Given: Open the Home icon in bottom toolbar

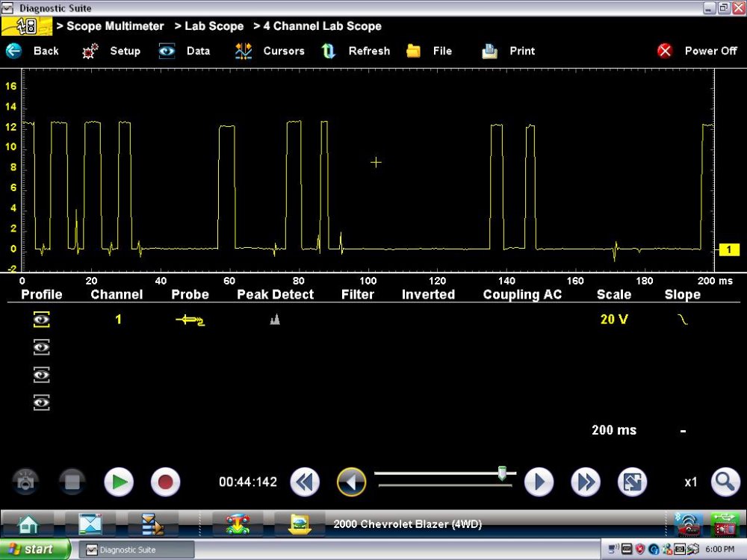Looking at the screenshot, I should pyautogui.click(x=28, y=524).
